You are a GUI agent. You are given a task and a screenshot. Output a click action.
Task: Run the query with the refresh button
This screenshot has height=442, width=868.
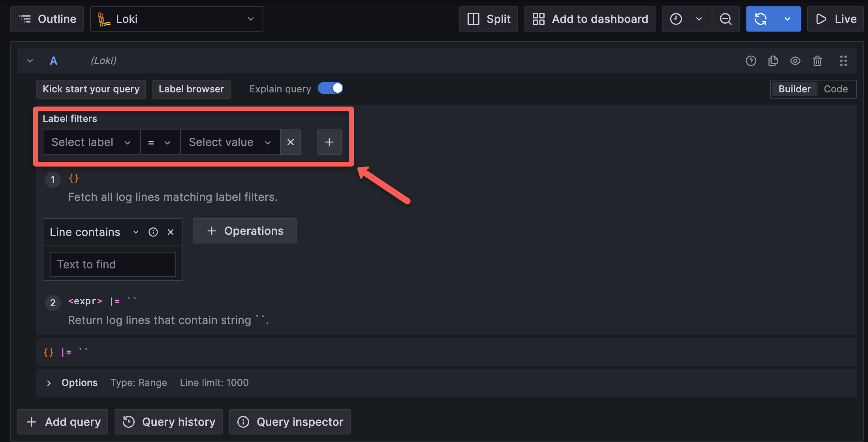tap(760, 19)
